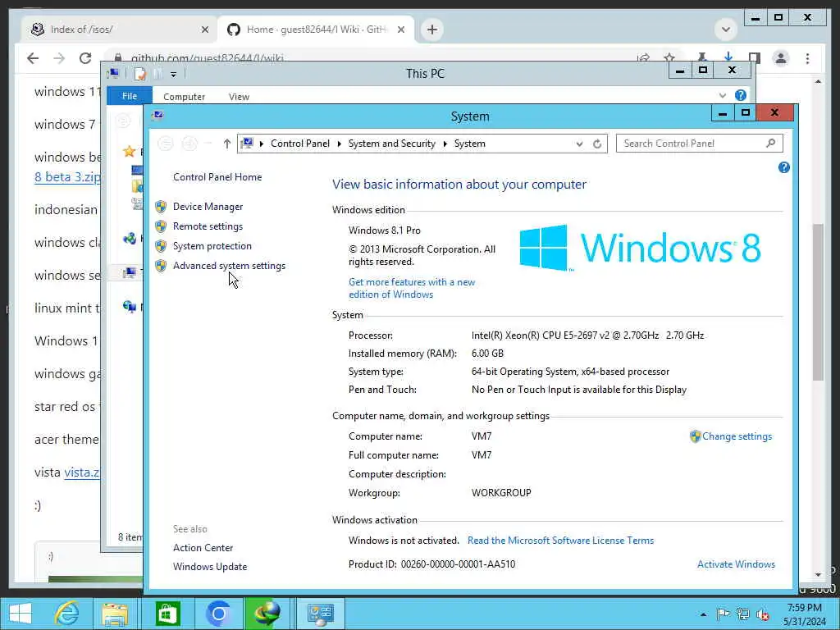
Task: Go to Control Panel Home
Action: coord(217,177)
